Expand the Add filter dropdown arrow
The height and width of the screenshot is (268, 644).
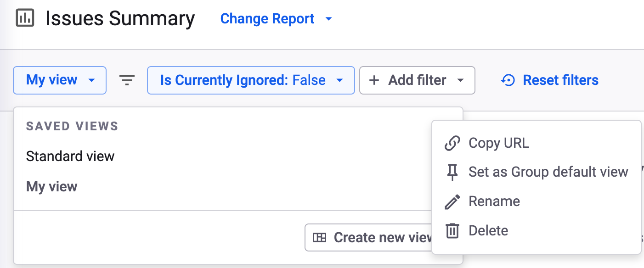coord(461,80)
